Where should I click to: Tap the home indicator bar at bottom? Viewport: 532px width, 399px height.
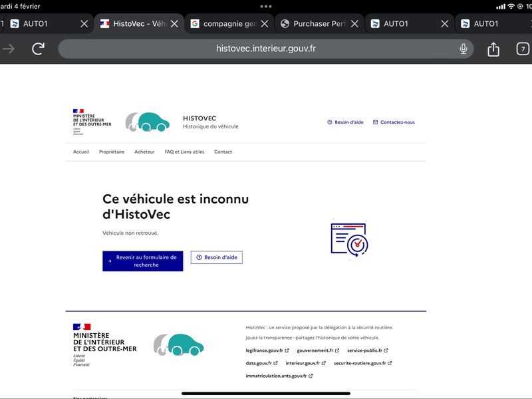[265, 394]
